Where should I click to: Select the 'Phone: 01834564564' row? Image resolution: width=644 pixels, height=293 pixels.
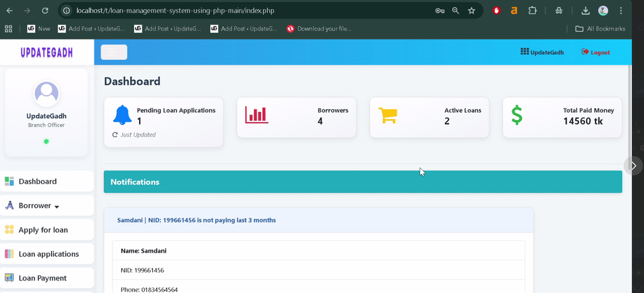point(319,287)
